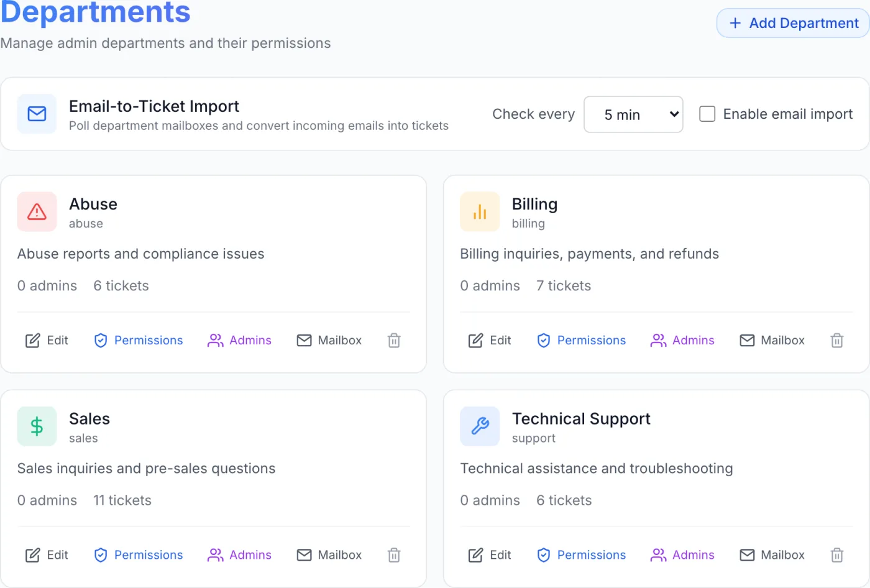870x588 pixels.
Task: Click '0 admins' in Technical Support card
Action: [490, 500]
